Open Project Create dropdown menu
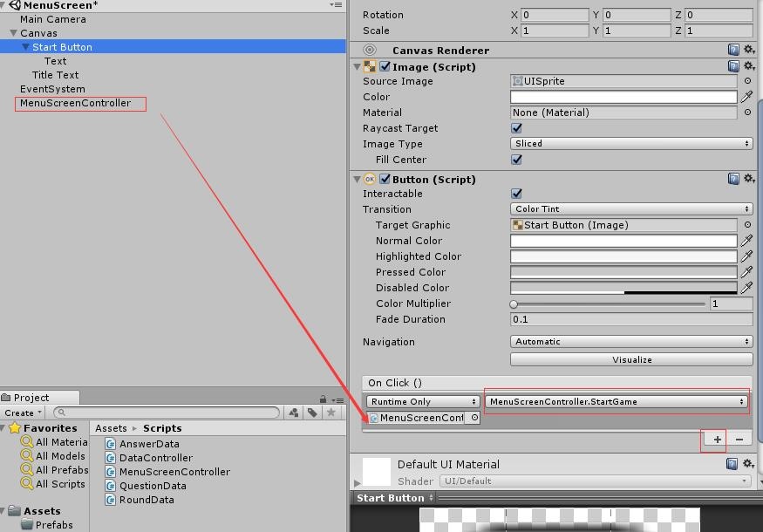763x532 pixels. tap(23, 413)
